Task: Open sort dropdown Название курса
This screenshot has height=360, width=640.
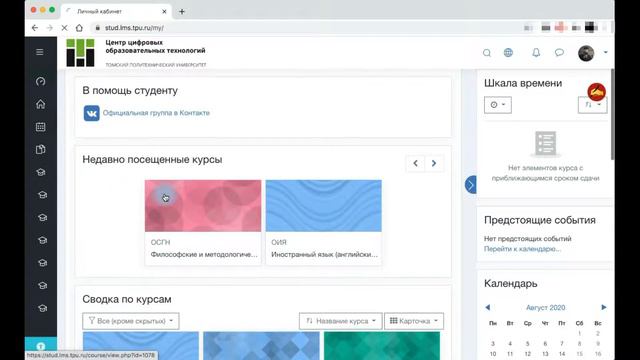Action: click(x=340, y=321)
